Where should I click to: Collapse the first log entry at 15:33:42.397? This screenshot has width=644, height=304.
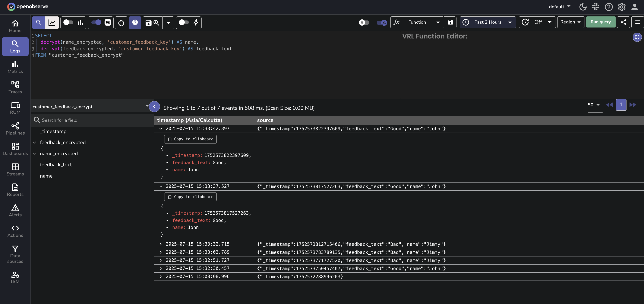(x=161, y=129)
